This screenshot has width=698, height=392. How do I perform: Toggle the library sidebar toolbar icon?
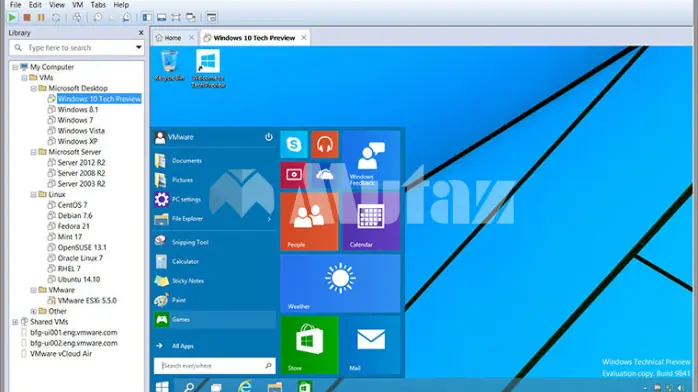pos(147,17)
